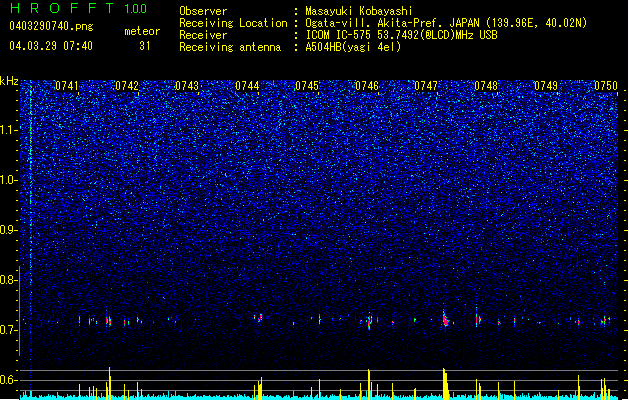Click the 0746 time marker
Screen dimensions: 629x400
click(367, 85)
